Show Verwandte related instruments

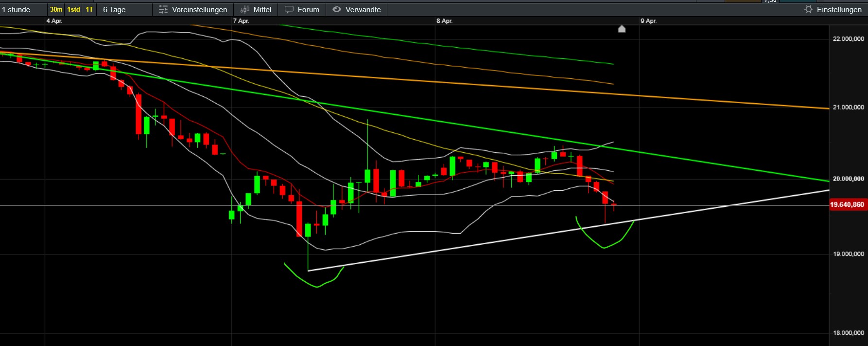(357, 10)
